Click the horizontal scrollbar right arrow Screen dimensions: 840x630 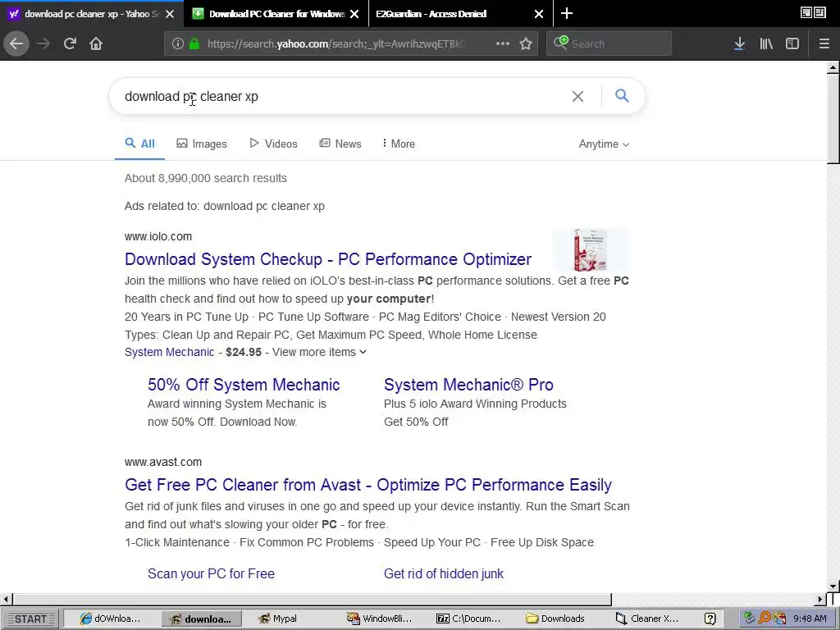pyautogui.click(x=820, y=599)
